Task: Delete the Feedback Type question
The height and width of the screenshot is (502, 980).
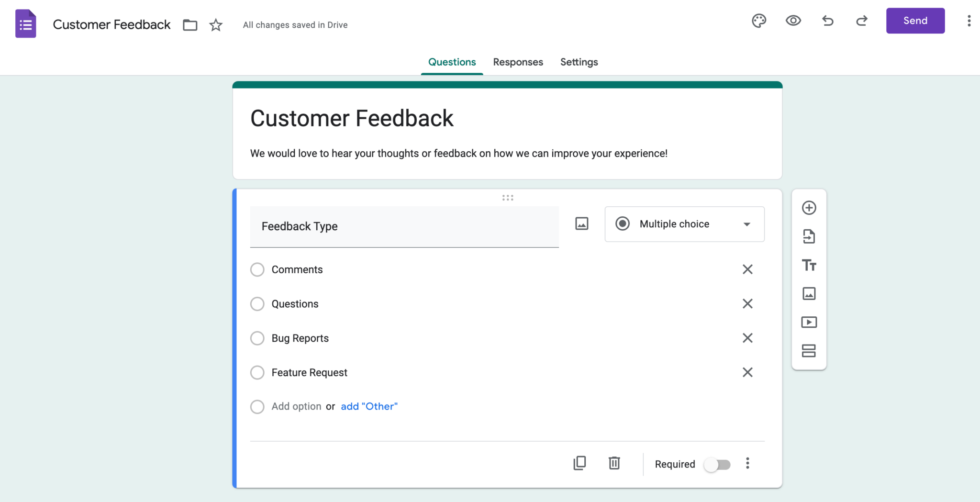Action: pyautogui.click(x=614, y=463)
